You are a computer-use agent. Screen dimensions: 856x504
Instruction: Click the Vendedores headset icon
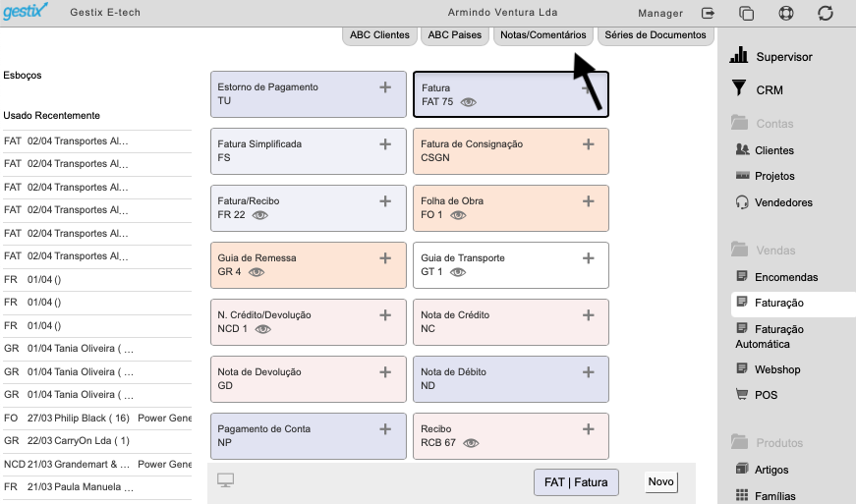pos(742,202)
